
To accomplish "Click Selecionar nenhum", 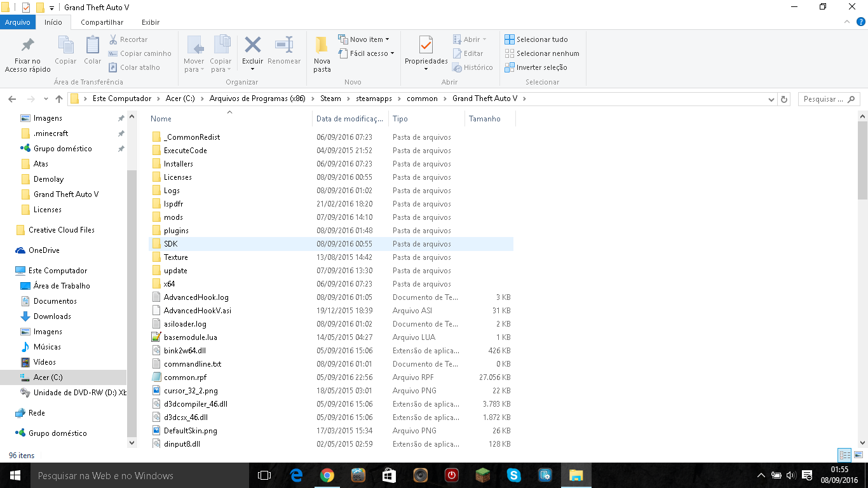I will coord(542,53).
